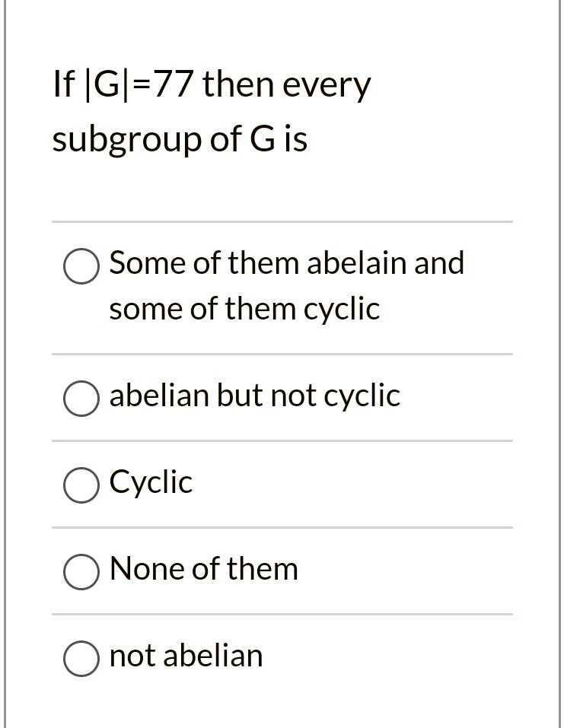
Task: Select 'Some of them abelain and some of them cyclic'
Action: 81,266
